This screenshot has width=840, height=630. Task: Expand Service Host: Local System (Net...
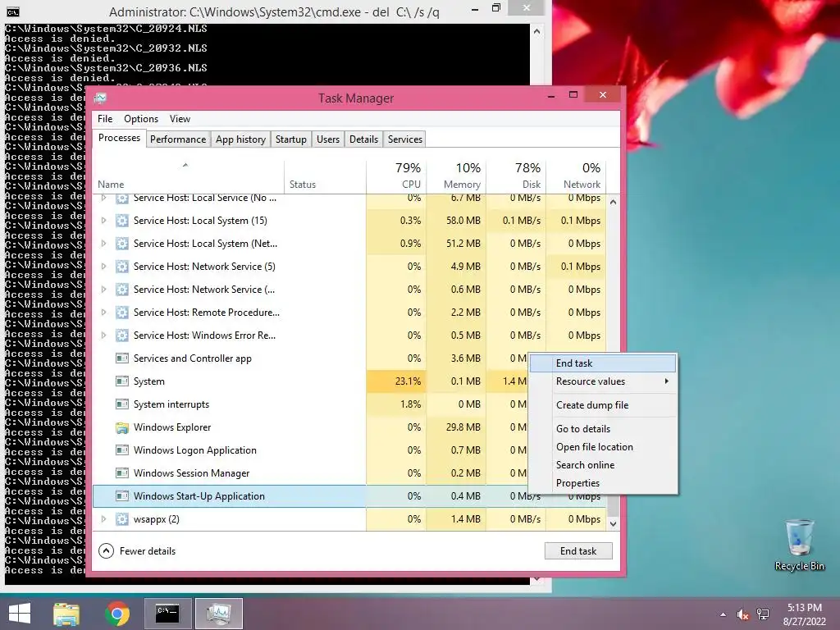tap(104, 244)
